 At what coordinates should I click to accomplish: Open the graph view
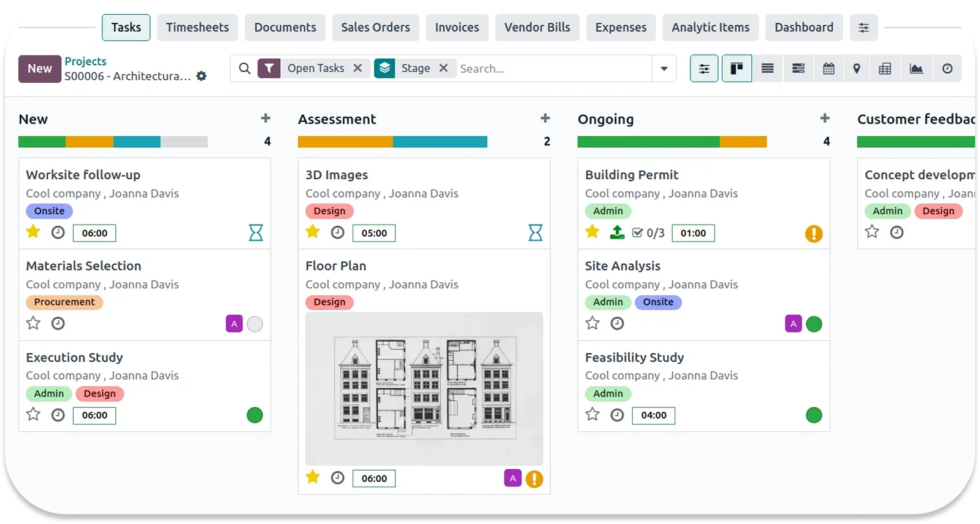916,69
